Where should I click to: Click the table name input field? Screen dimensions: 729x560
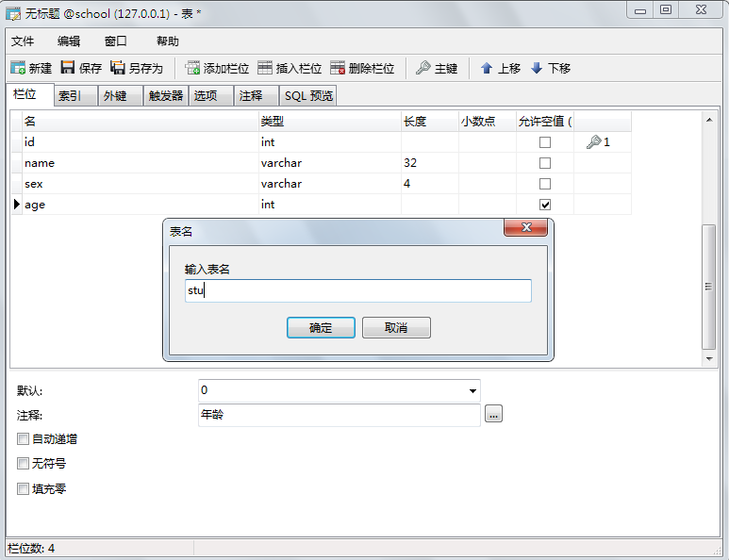pyautogui.click(x=358, y=291)
